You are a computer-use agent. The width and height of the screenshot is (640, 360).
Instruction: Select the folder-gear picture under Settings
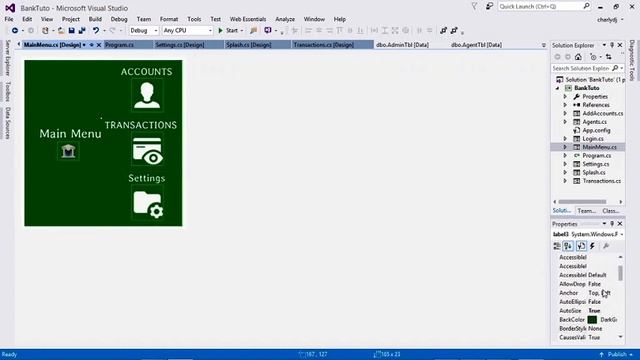click(147, 204)
